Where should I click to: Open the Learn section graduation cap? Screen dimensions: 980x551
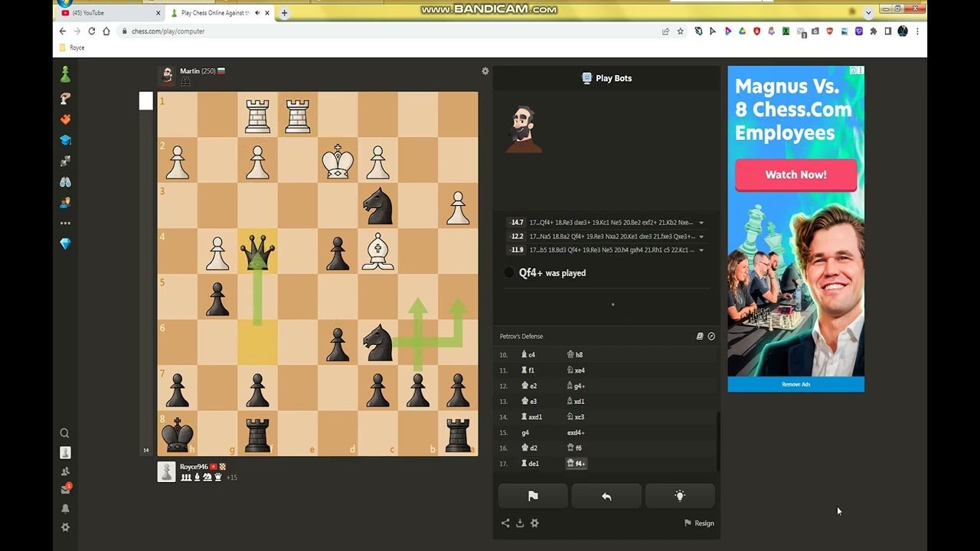(65, 140)
